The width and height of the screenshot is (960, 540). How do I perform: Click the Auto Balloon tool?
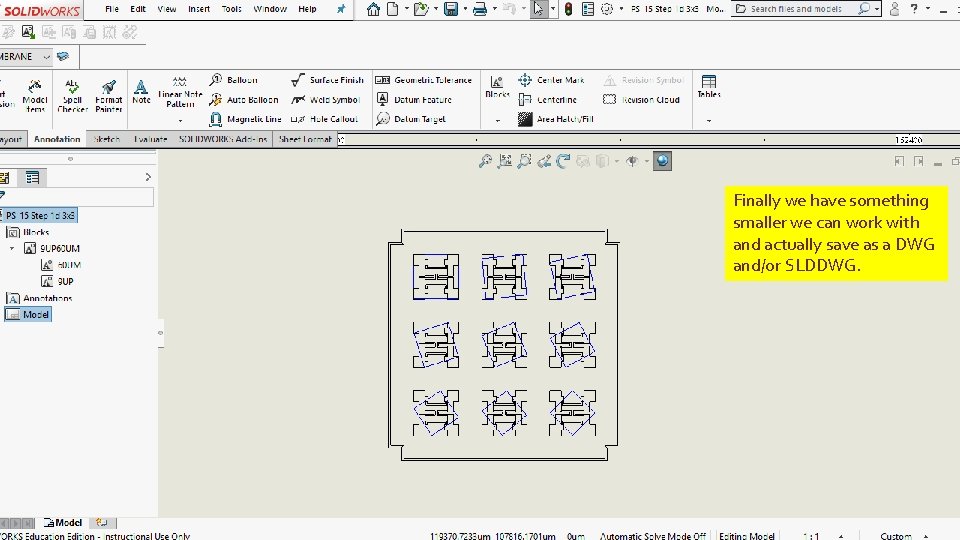pos(244,100)
